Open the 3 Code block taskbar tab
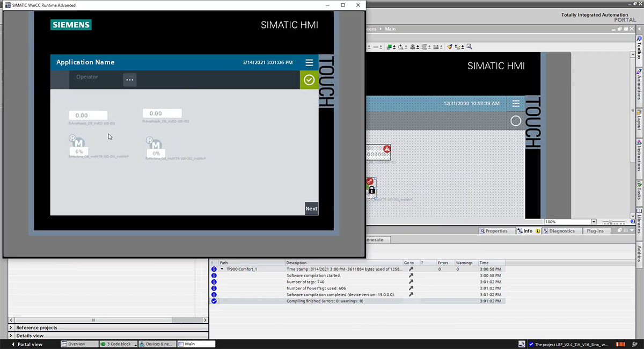Viewport: 644px width, 349px height. tap(118, 344)
